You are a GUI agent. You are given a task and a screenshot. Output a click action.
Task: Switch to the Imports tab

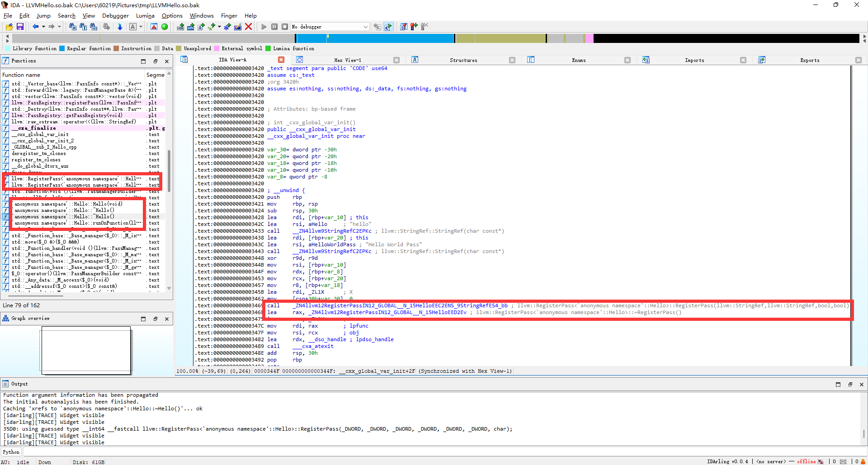[x=694, y=60]
